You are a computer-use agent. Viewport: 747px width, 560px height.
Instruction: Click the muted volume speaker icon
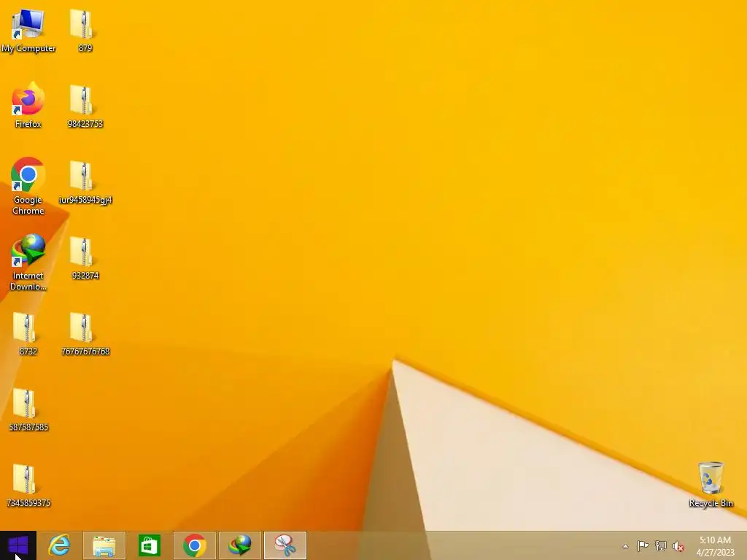click(678, 546)
